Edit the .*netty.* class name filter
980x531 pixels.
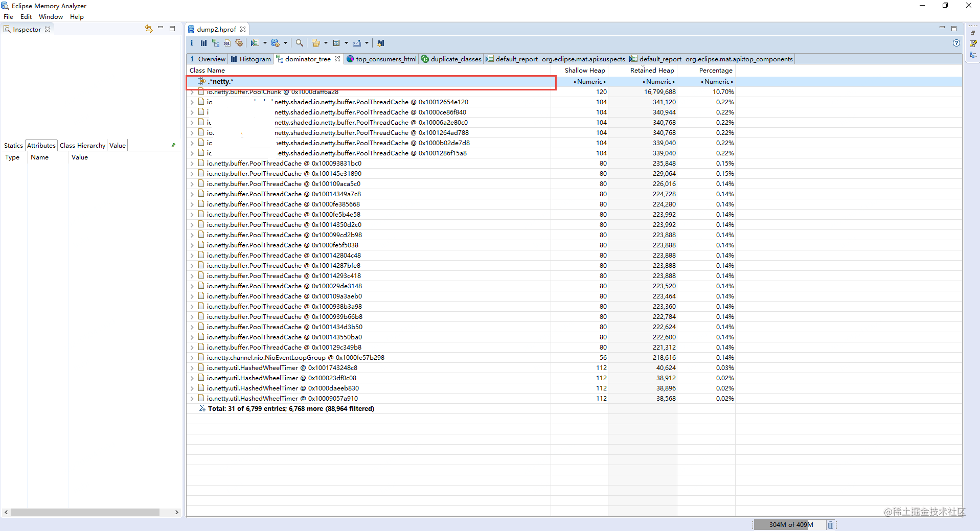[372, 82]
